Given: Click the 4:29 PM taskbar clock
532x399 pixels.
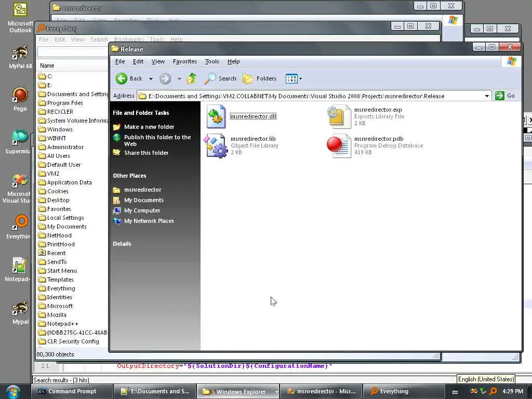Looking at the screenshot, I should 513,391.
